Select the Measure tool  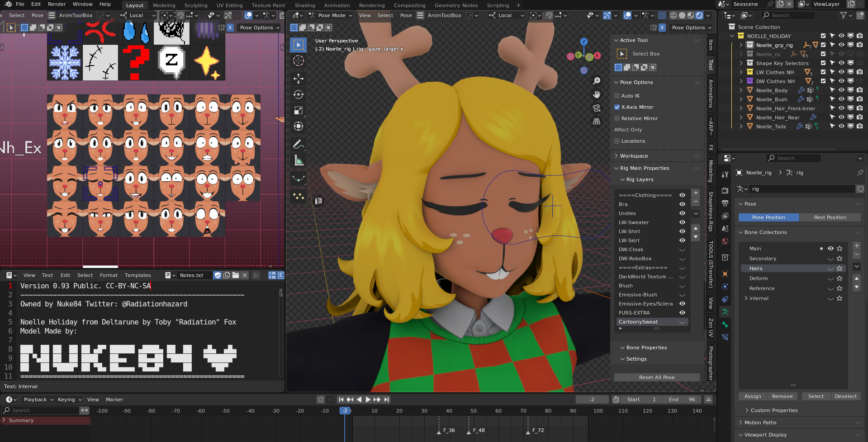(x=298, y=160)
